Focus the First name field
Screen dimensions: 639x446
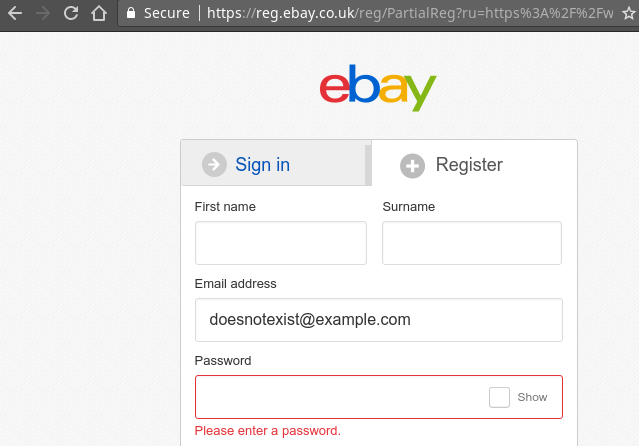point(281,243)
